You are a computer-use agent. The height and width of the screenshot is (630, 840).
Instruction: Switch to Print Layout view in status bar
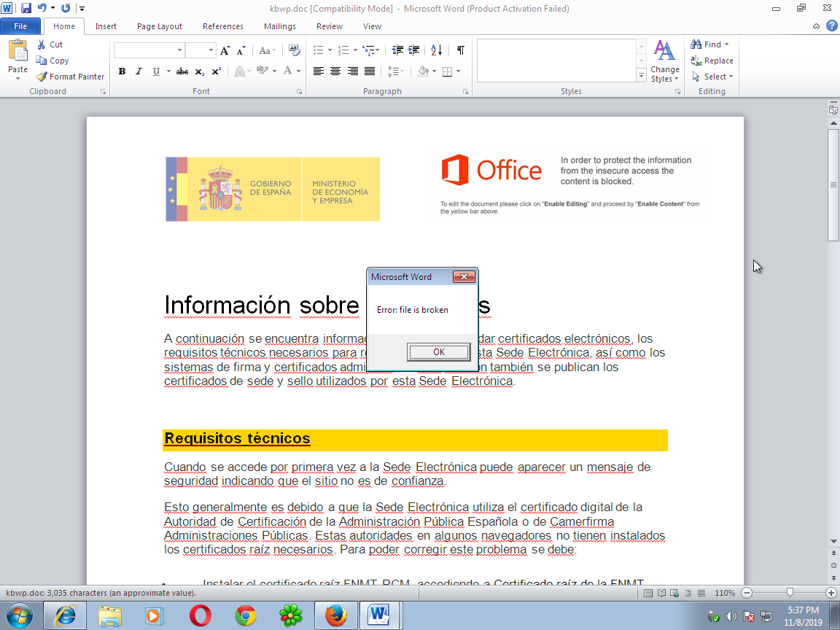(647, 593)
